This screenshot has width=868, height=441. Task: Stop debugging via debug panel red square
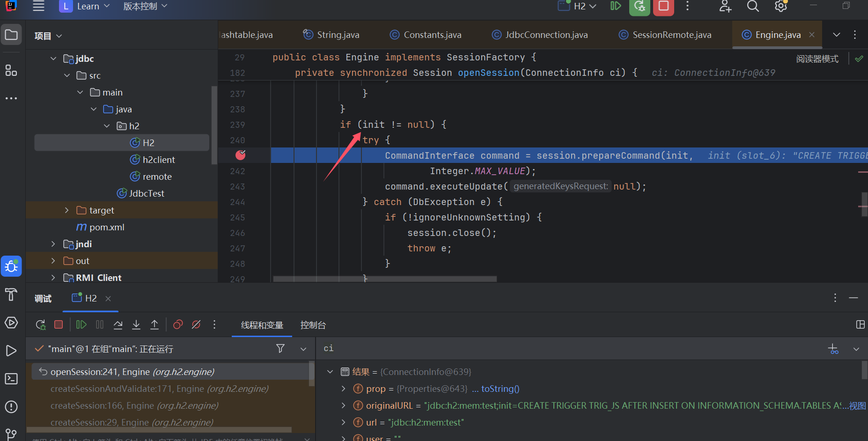click(x=59, y=324)
